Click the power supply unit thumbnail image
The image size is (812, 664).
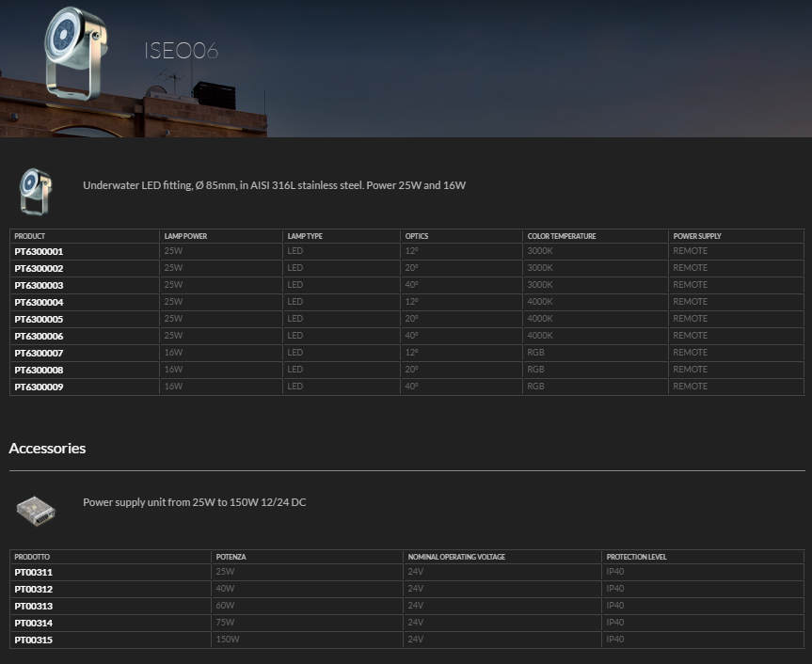[36, 511]
